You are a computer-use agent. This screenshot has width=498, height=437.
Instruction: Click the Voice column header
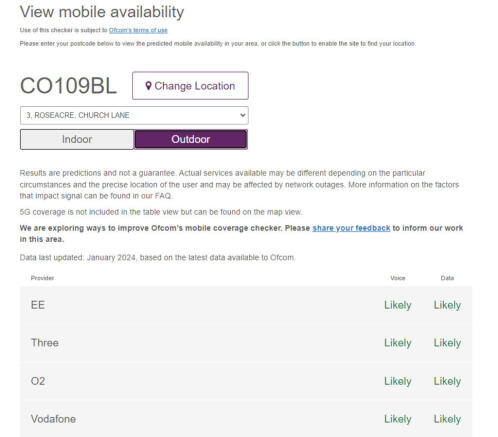pyautogui.click(x=398, y=278)
